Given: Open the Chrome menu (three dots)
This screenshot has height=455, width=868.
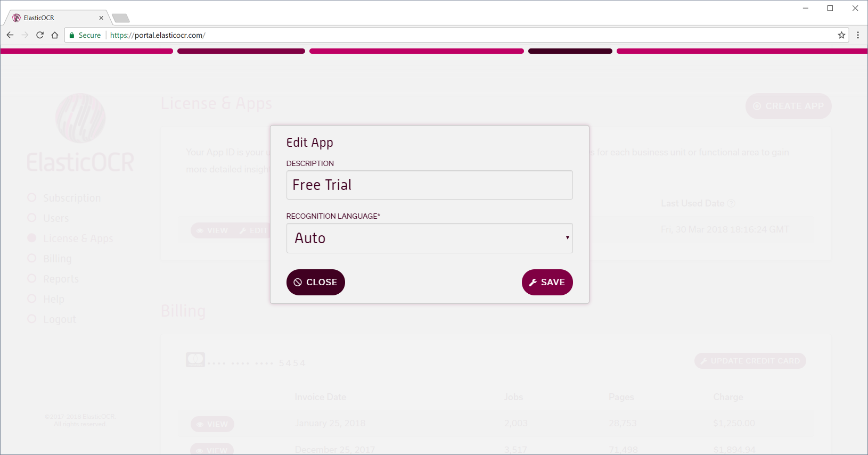Looking at the screenshot, I should [x=858, y=35].
